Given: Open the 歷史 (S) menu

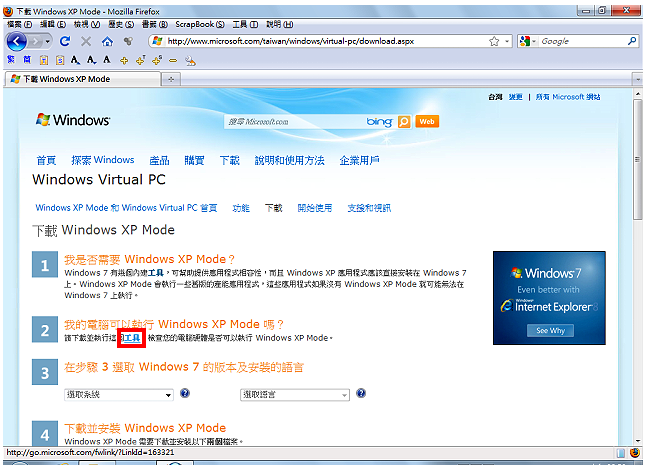Looking at the screenshot, I should click(121, 24).
